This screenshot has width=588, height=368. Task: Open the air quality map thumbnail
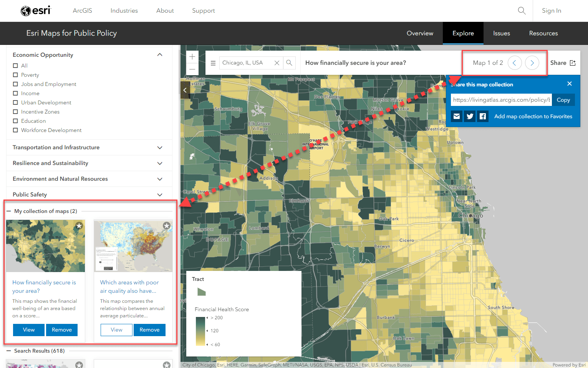pyautogui.click(x=133, y=246)
